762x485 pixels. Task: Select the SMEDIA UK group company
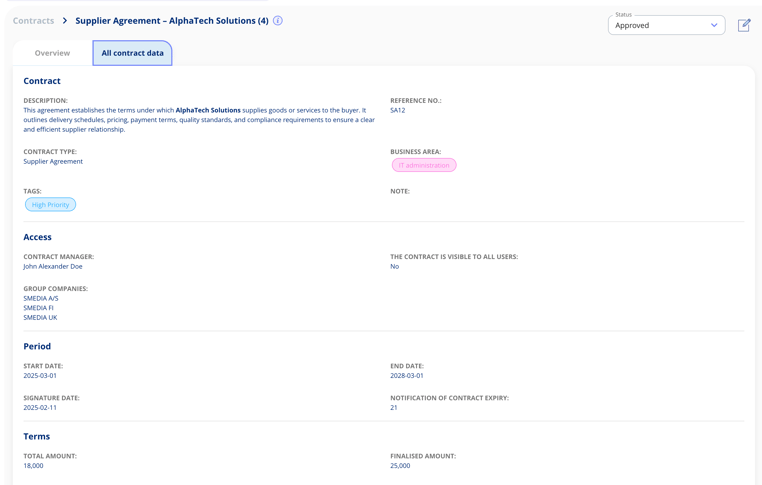coord(40,318)
